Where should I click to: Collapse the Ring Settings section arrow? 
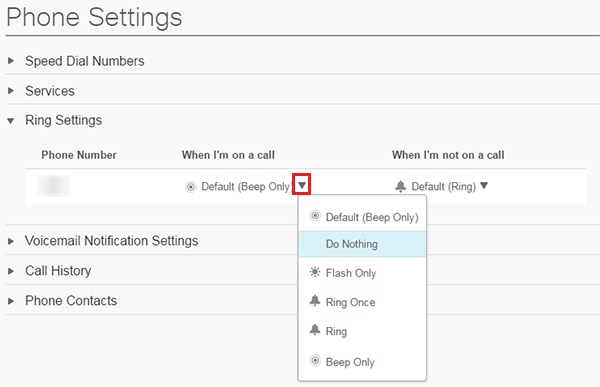coord(11,121)
